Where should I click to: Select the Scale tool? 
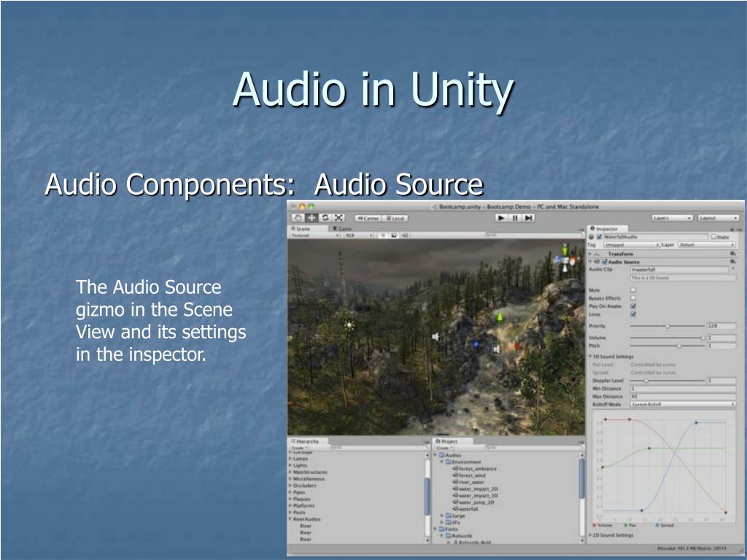(x=338, y=217)
